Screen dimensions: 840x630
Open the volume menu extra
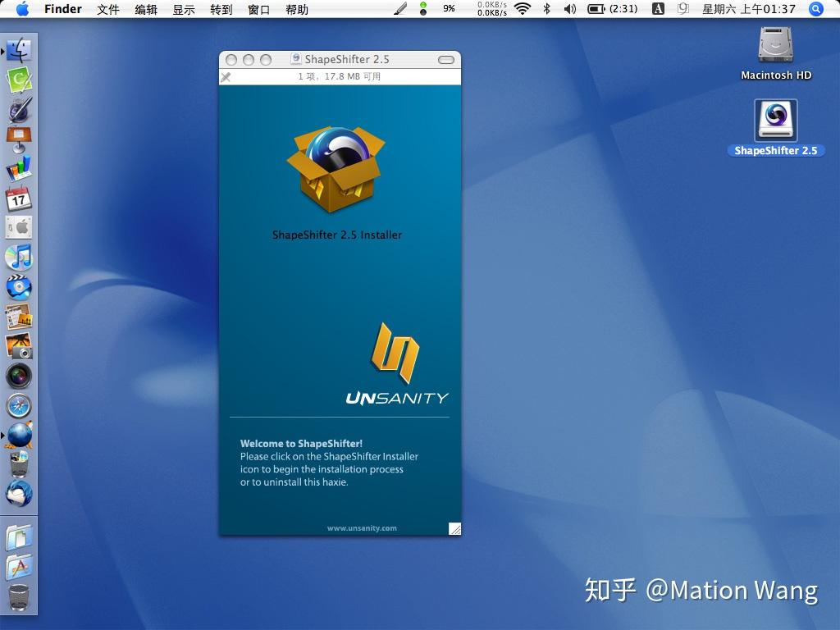pyautogui.click(x=569, y=9)
